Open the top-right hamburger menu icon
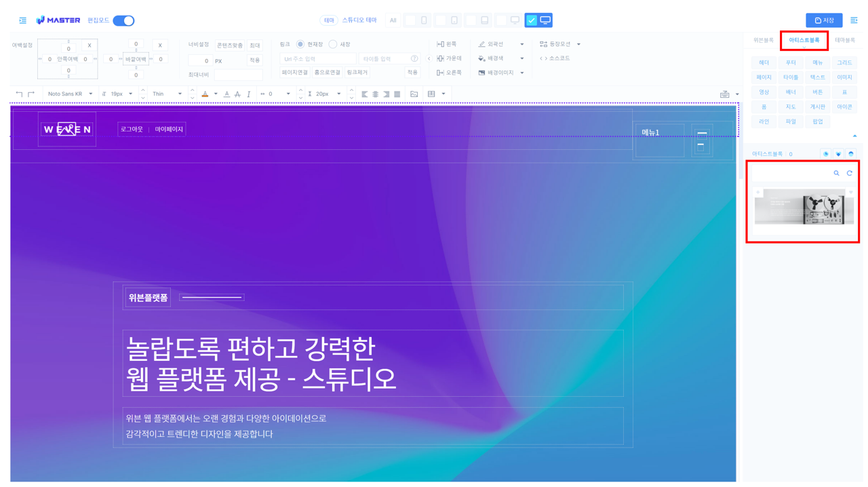 coord(854,20)
